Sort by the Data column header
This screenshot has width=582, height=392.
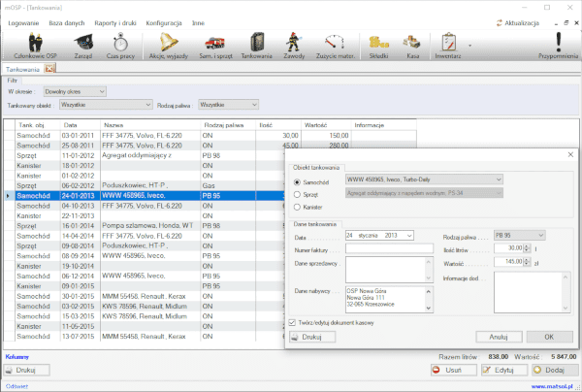81,125
